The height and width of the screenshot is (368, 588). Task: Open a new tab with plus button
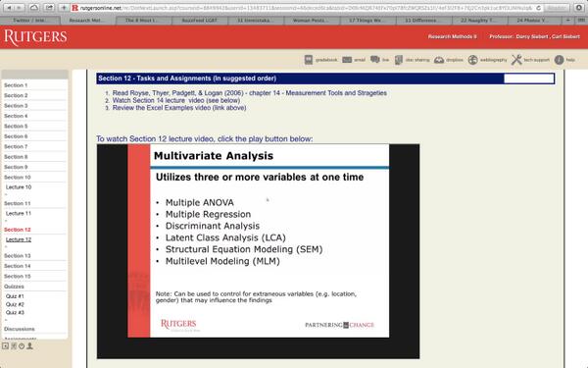568,20
